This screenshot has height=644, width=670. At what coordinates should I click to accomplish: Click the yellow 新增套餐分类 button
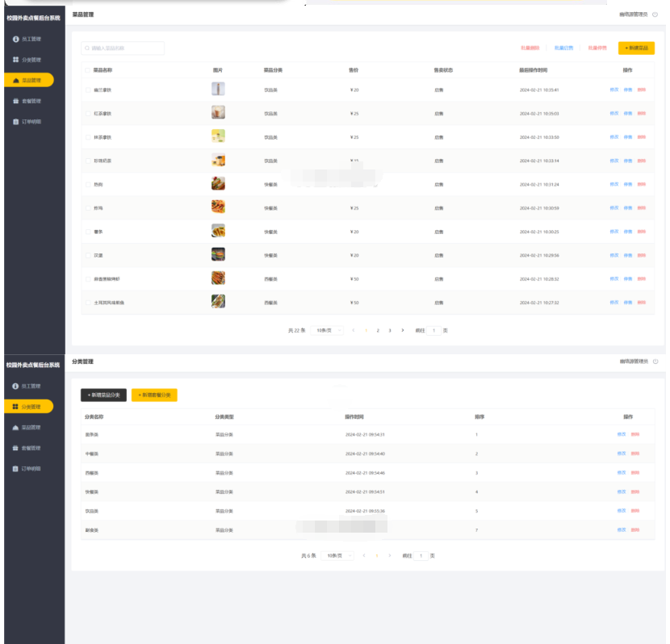click(154, 395)
